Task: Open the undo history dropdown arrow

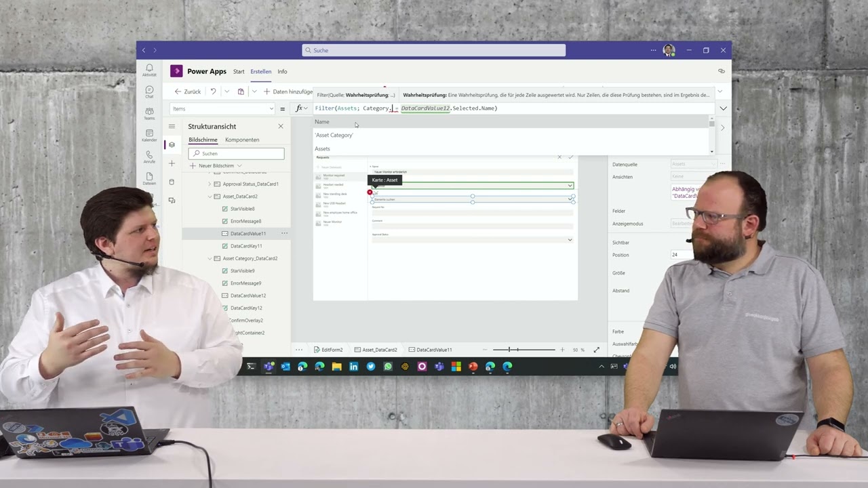Action: pos(226,91)
